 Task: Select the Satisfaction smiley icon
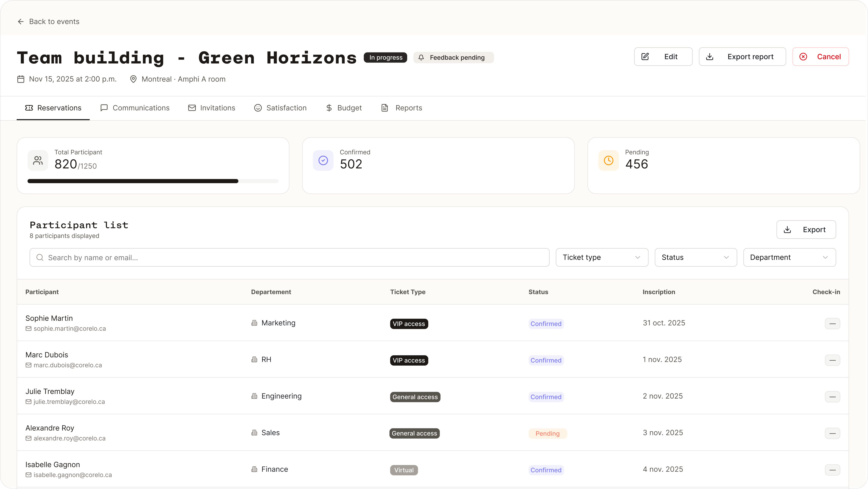pyautogui.click(x=258, y=108)
